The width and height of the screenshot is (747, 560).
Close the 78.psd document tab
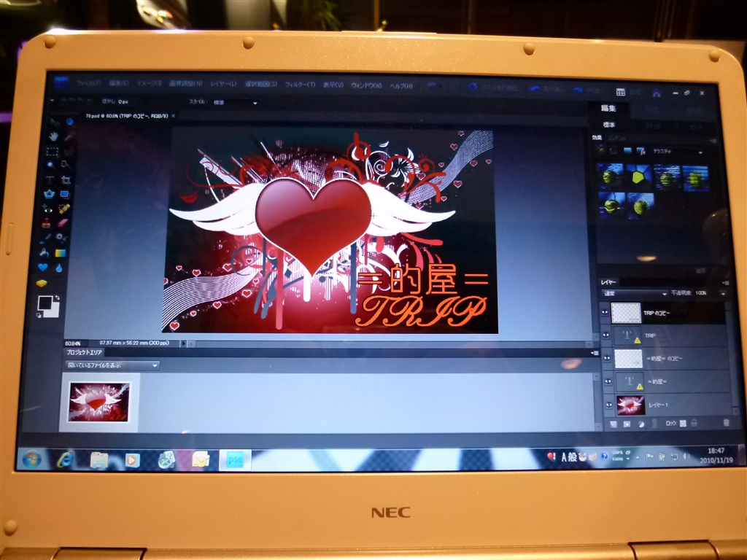174,116
